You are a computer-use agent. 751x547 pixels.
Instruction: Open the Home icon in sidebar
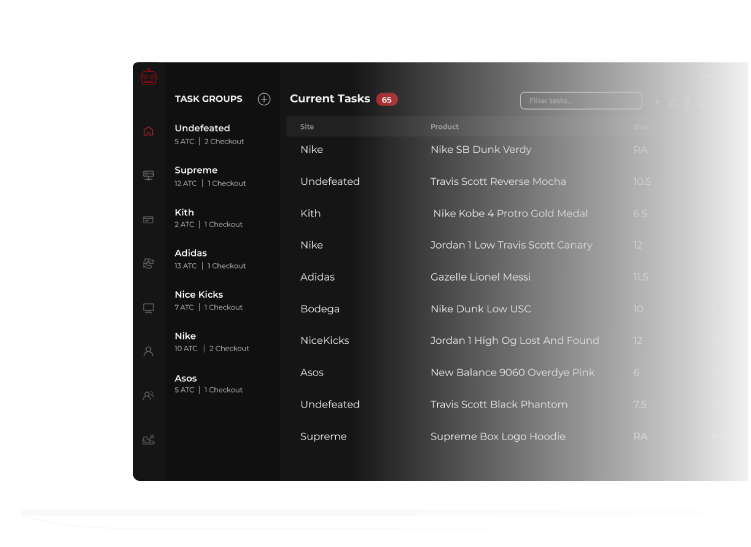click(149, 131)
